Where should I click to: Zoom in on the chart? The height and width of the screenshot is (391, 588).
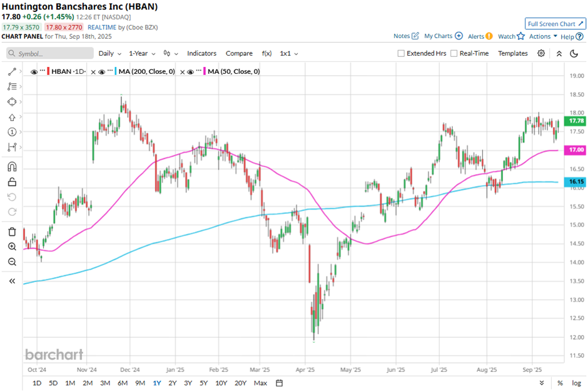coord(12,246)
